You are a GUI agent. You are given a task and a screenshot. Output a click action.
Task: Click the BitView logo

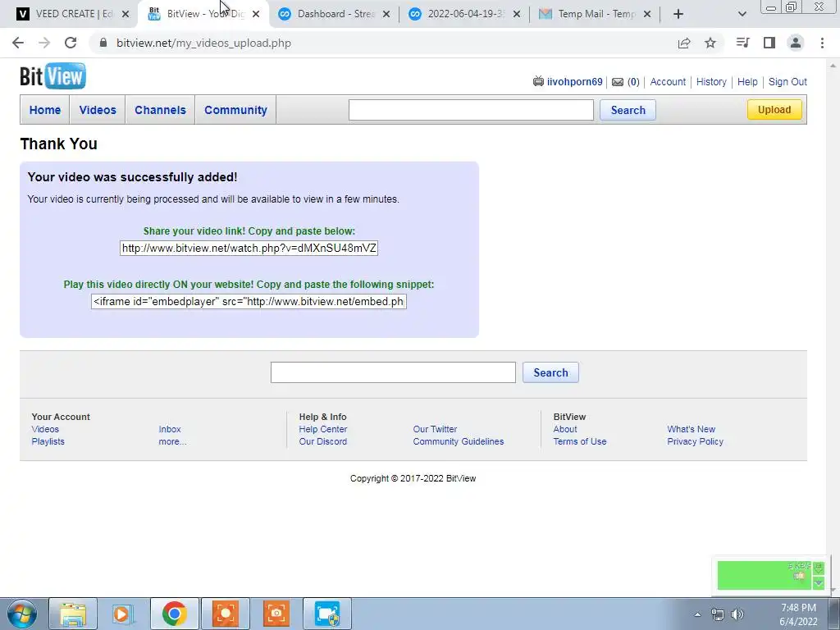pos(53,76)
